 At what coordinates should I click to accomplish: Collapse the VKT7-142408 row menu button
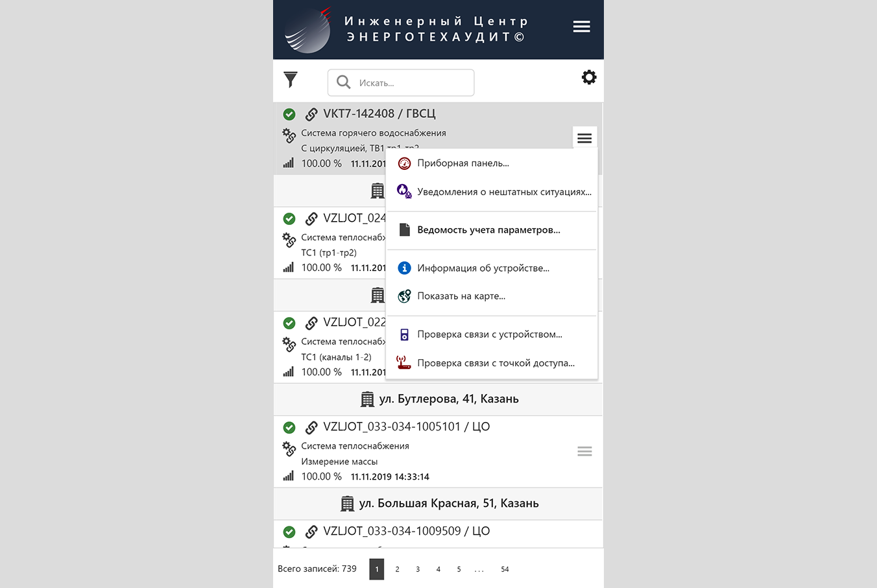(584, 138)
